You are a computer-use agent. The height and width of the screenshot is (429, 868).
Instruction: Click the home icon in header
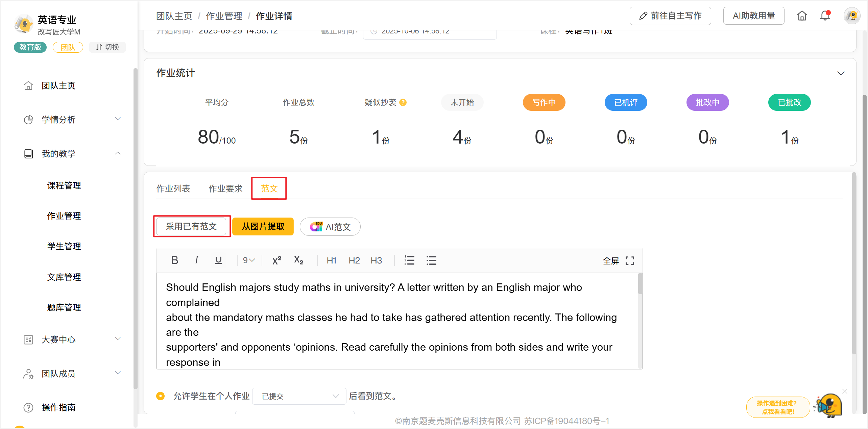802,16
